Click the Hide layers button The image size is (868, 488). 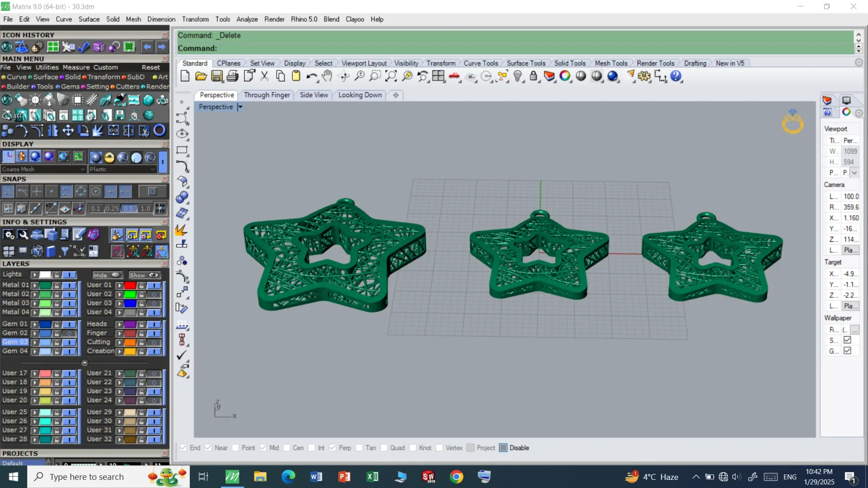coord(106,275)
